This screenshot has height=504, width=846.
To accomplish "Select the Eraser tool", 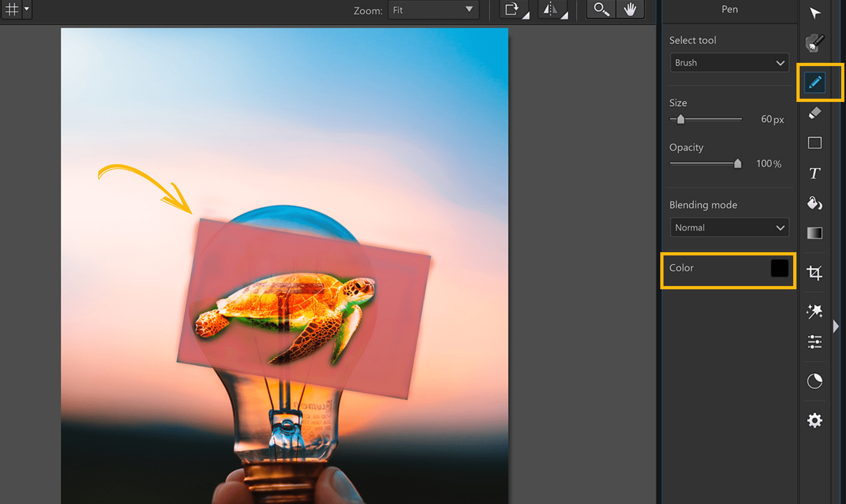I will (815, 113).
